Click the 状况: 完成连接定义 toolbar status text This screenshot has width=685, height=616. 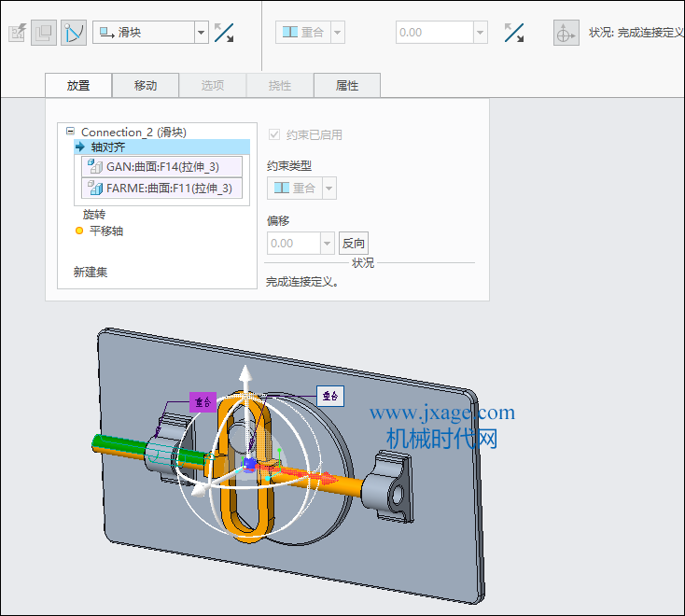pos(636,33)
